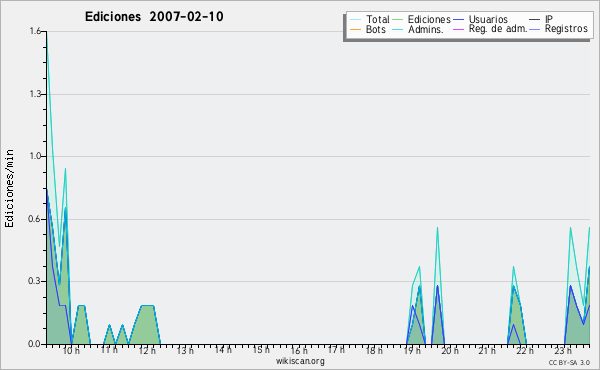Click the black IP legend line swatch

click(535, 20)
